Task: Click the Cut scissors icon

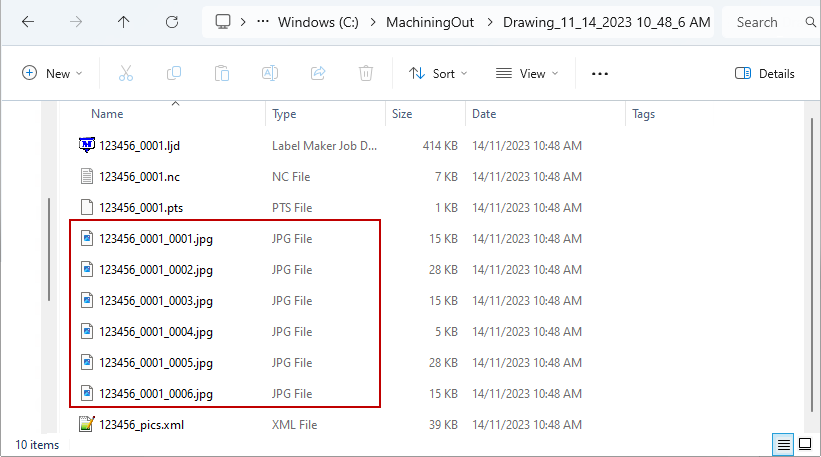Action: point(126,73)
